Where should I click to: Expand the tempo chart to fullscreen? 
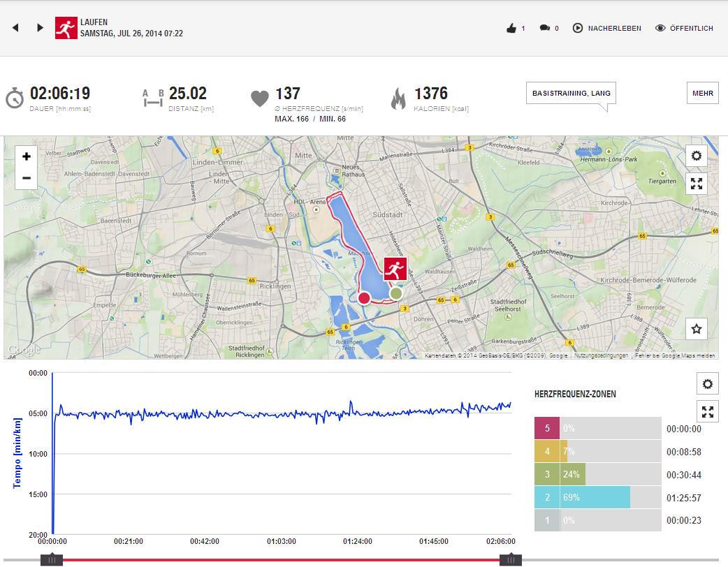click(x=708, y=411)
